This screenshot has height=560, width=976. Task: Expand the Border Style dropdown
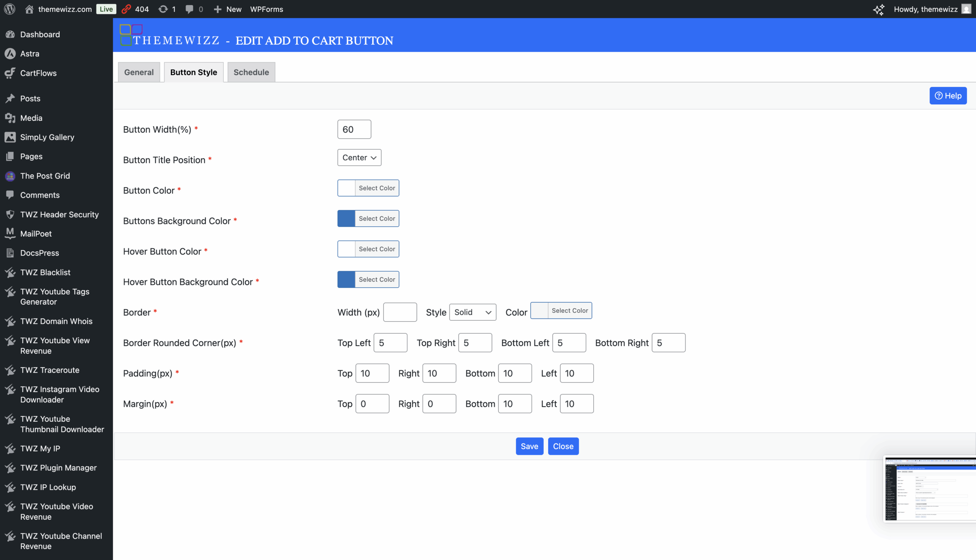[472, 312]
